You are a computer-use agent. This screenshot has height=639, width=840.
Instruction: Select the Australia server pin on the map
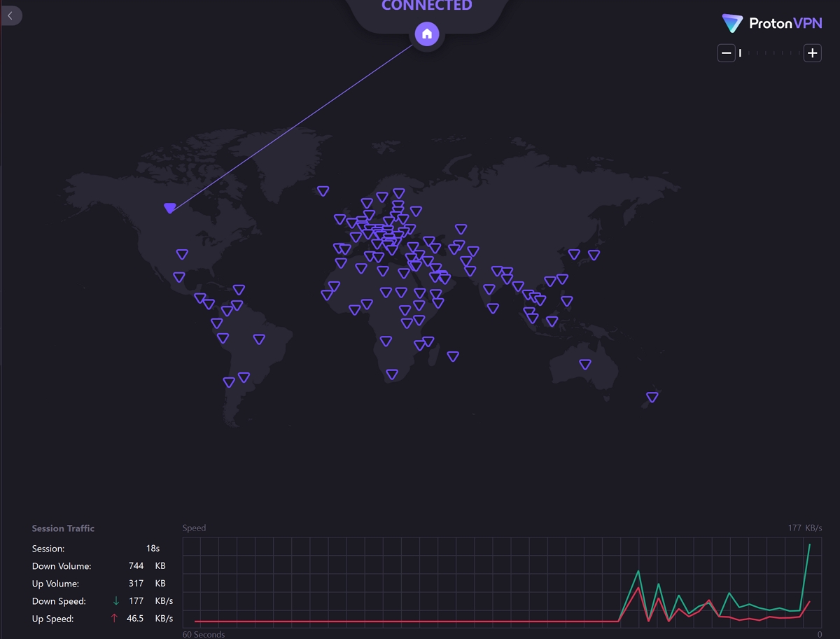[x=584, y=364]
